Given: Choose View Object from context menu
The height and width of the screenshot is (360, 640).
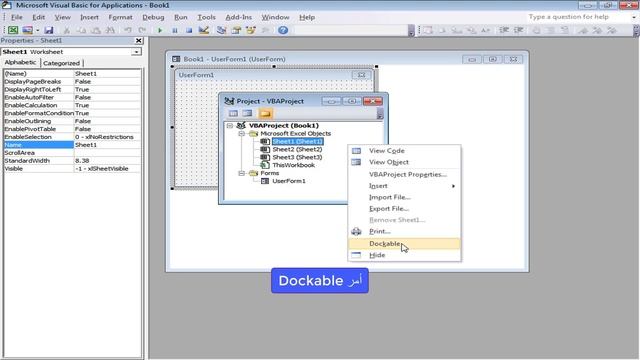Looking at the screenshot, I should click(x=404, y=162).
